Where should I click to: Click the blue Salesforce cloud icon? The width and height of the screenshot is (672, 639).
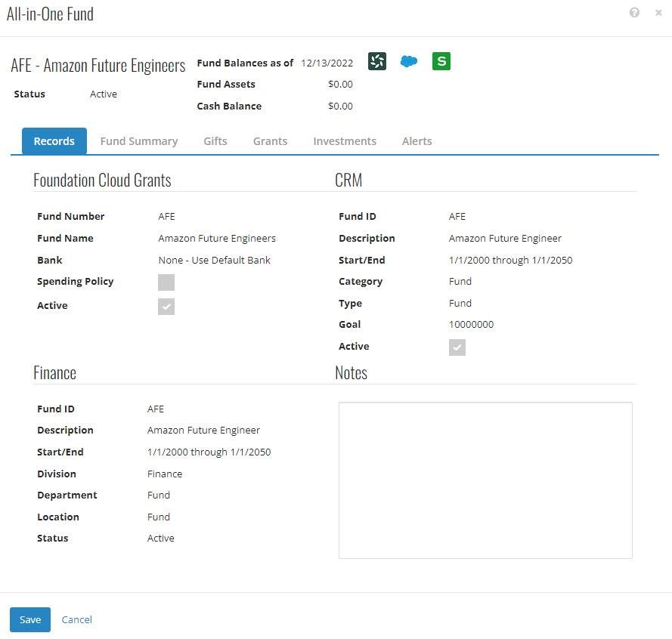click(x=409, y=62)
